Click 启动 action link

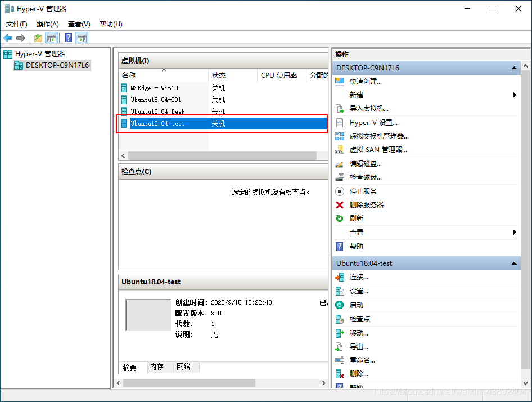pyautogui.click(x=356, y=305)
